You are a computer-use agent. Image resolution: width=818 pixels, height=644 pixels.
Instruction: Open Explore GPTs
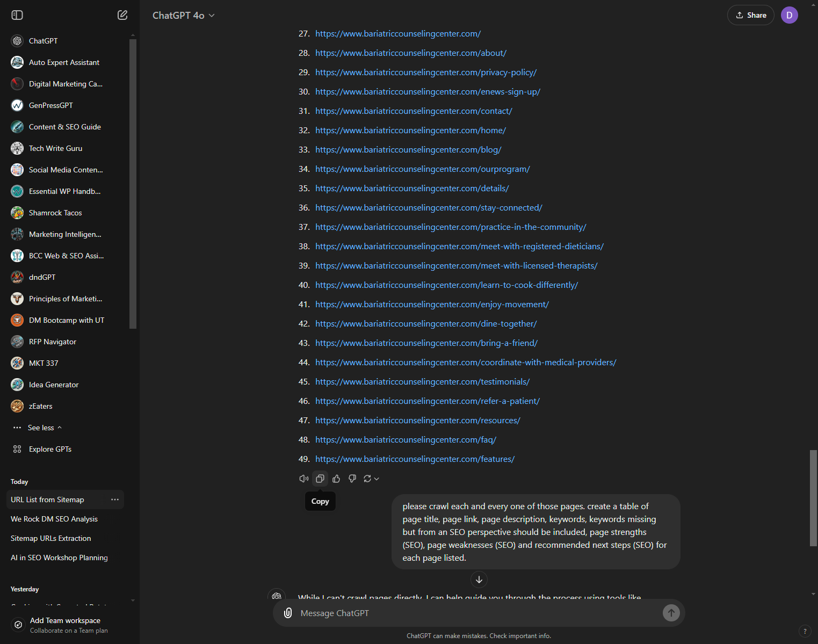coord(67,449)
